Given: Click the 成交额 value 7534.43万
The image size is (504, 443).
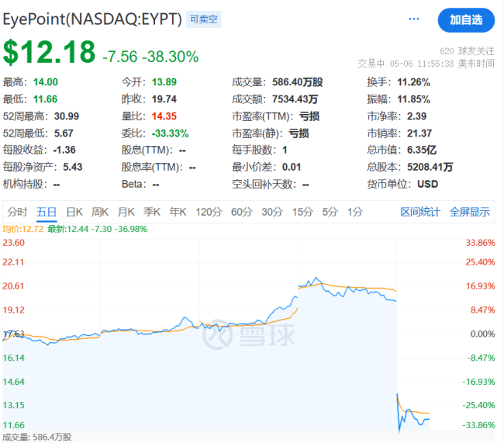Looking at the screenshot, I should [295, 99].
